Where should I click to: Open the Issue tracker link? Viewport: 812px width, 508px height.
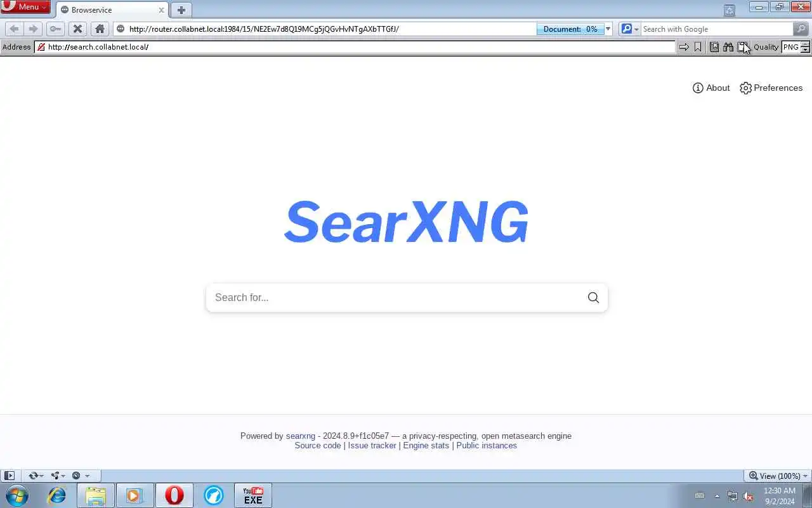[x=372, y=445]
